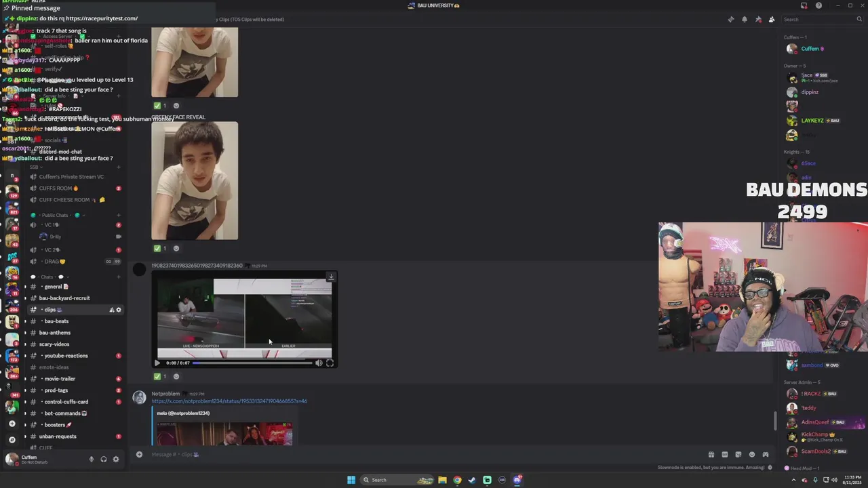Toggle checkmark reaction under video
This screenshot has width=868, height=488.
(160, 376)
